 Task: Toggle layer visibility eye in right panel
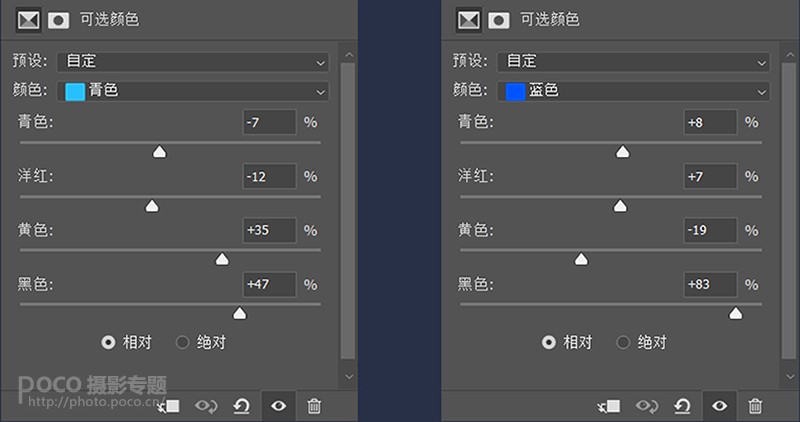pos(719,405)
